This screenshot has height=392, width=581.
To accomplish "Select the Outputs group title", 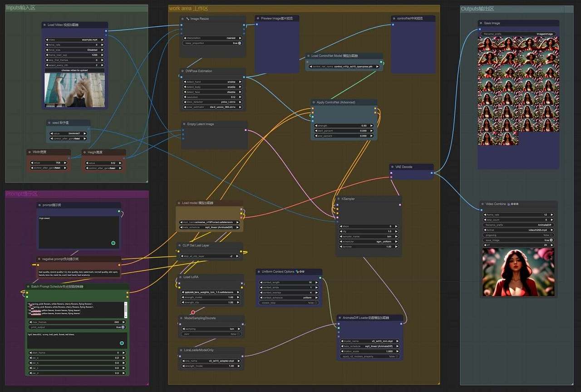I will tap(477, 9).
